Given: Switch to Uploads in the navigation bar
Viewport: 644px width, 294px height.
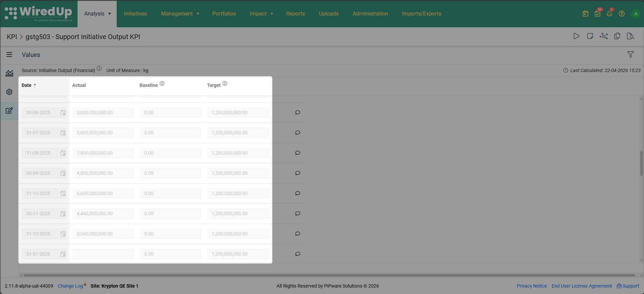Looking at the screenshot, I should coord(329,14).
